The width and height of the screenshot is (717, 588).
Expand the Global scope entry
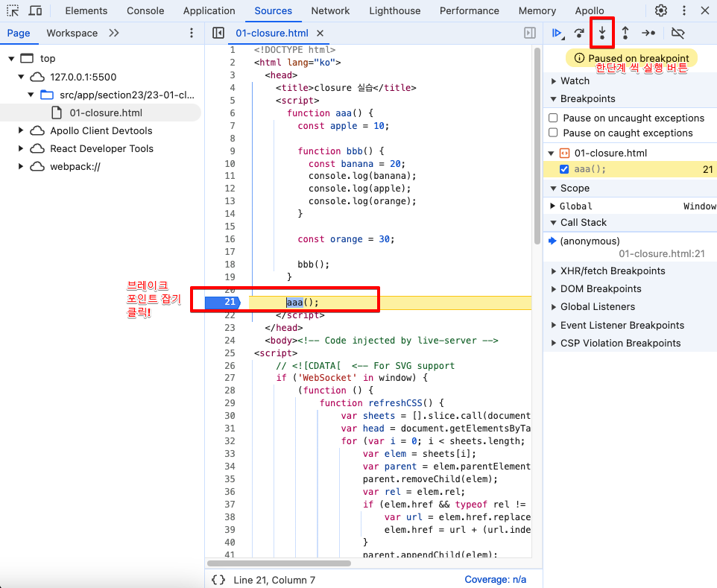(x=552, y=206)
